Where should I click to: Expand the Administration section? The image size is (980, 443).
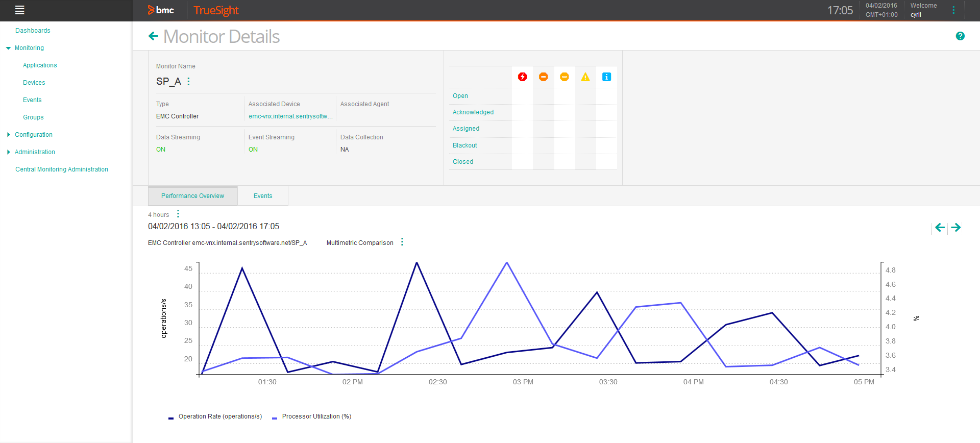(x=8, y=152)
